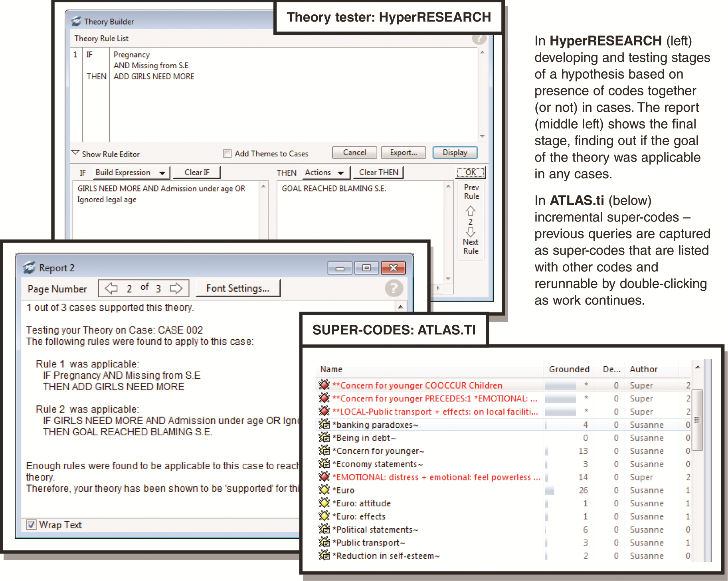This screenshot has width=728, height=581.
Task: Open help in Theory Builder window
Action: click(479, 38)
